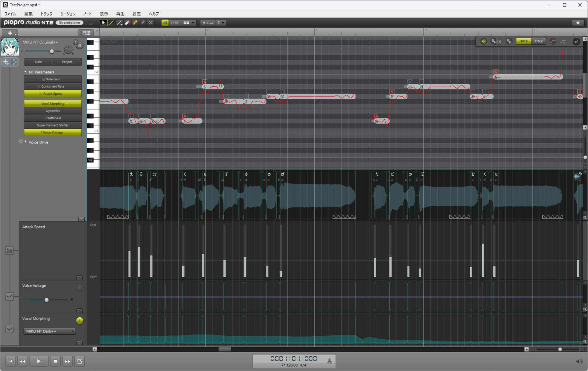Select the pencil draw tool
588x371 pixels.
(x=111, y=23)
